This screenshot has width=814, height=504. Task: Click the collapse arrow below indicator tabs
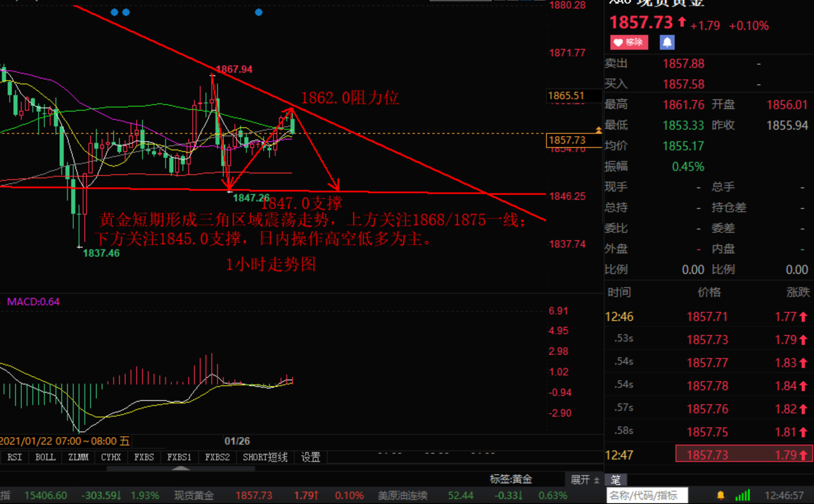[181, 468]
